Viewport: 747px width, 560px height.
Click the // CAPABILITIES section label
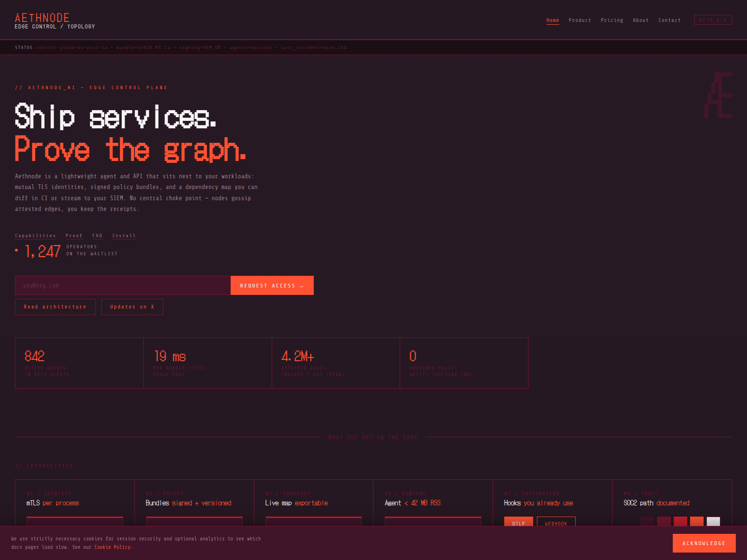click(44, 466)
